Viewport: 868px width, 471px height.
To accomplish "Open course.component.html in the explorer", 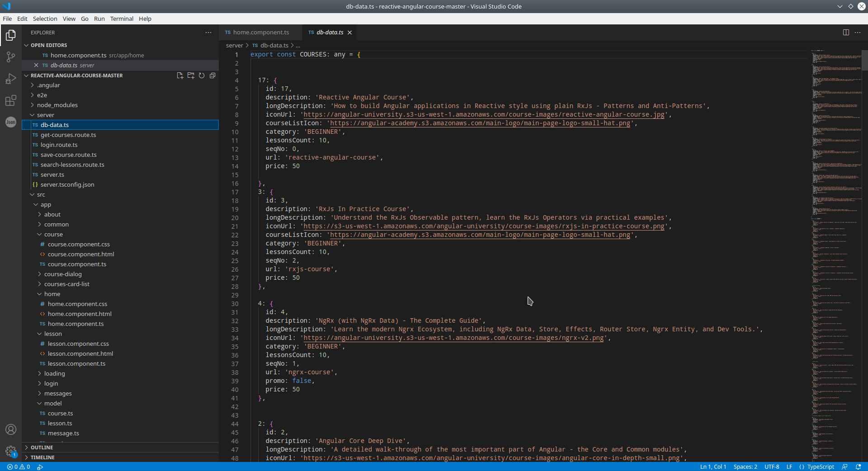I will [121, 254].
